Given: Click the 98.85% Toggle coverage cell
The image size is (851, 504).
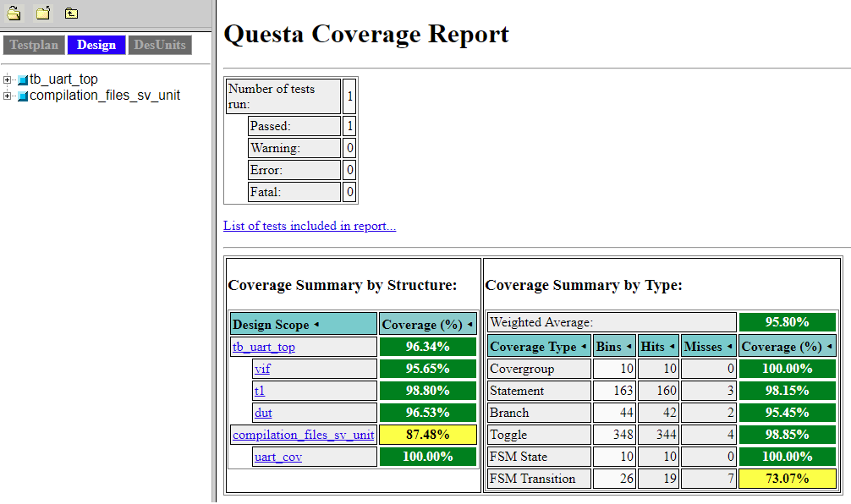Looking at the screenshot, I should 787,435.
